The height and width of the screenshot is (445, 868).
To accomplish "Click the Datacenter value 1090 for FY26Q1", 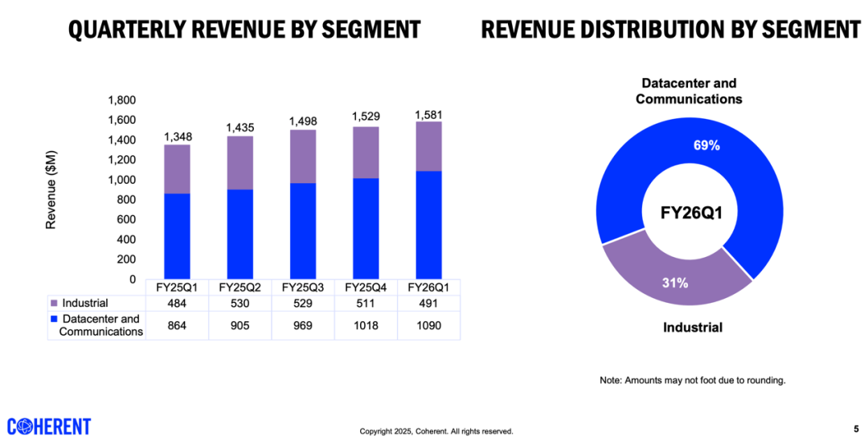I will (x=428, y=325).
